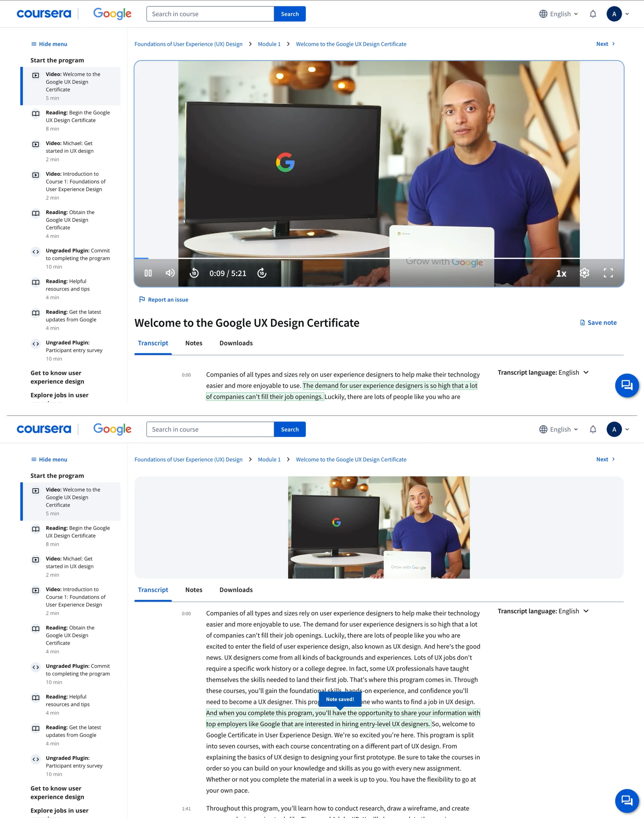Rewind 10 seconds in the video player
The height and width of the screenshot is (818, 644).
[x=194, y=273]
